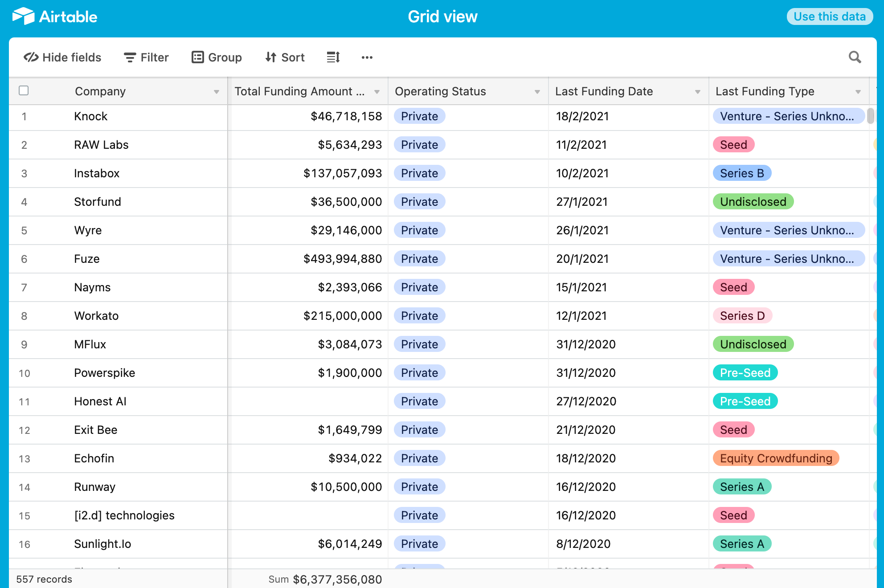Image resolution: width=884 pixels, height=588 pixels.
Task: Click row number 7
Action: click(24, 287)
